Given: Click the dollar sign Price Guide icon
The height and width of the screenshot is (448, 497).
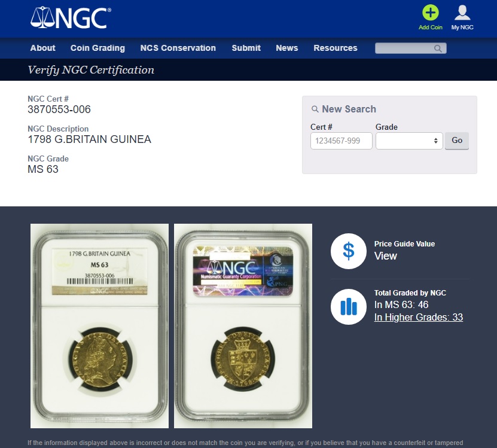Looking at the screenshot, I should 348,251.
